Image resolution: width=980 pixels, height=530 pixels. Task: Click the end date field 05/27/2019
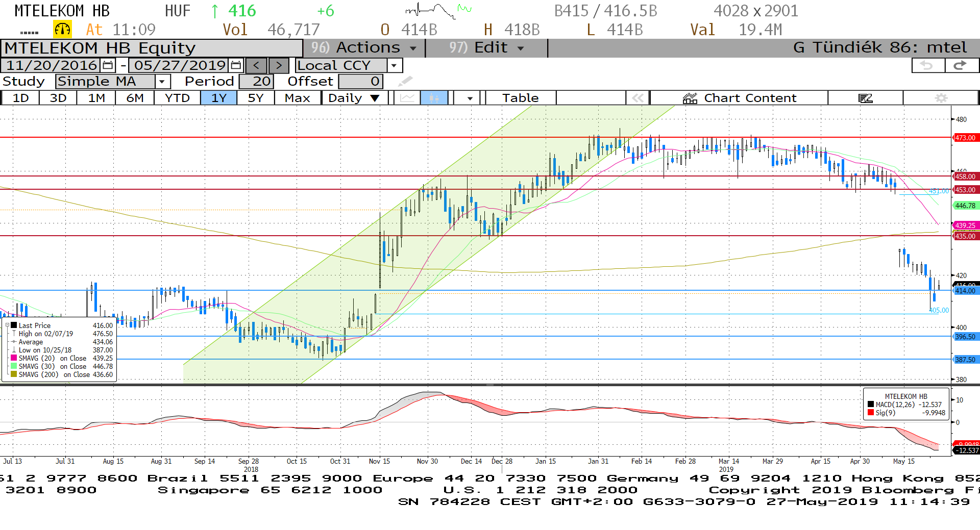[180, 65]
